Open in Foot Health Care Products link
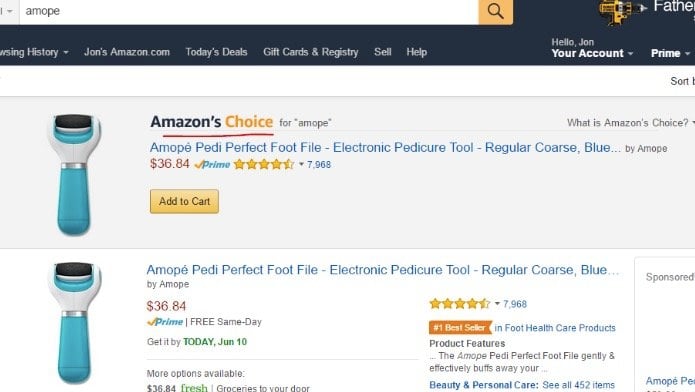695x392 pixels. pos(555,328)
